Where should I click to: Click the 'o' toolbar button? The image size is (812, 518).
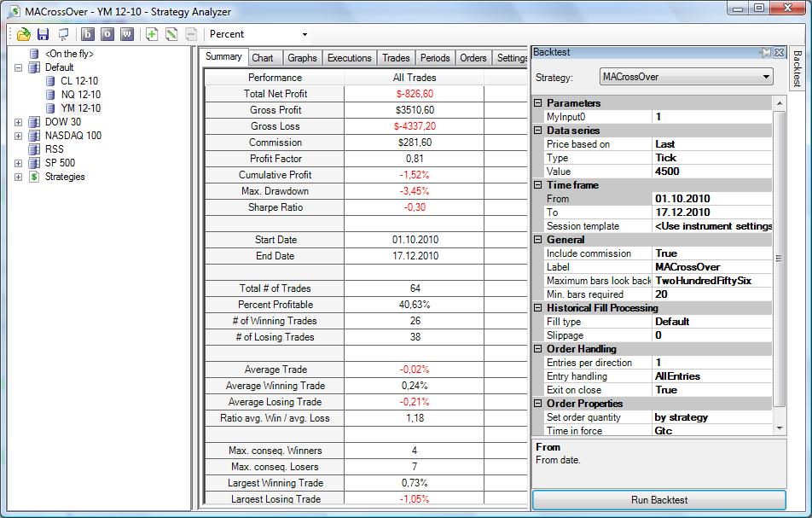point(107,34)
